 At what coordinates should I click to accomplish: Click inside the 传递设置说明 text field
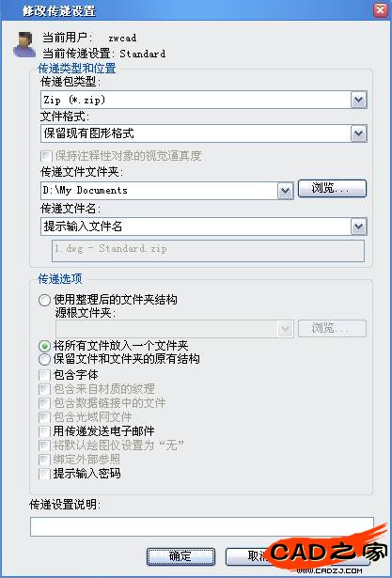[x=202, y=526]
